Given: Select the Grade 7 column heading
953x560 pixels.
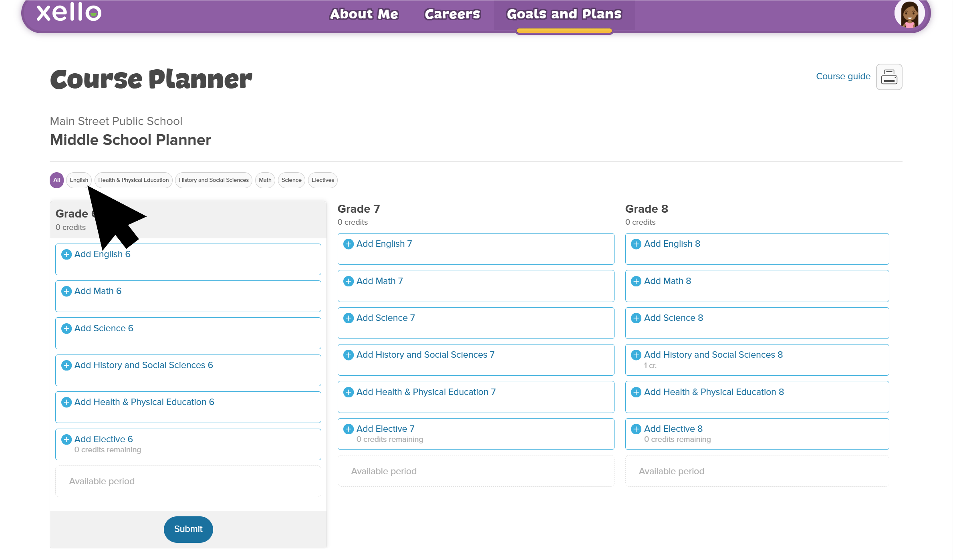Looking at the screenshot, I should click(x=359, y=209).
